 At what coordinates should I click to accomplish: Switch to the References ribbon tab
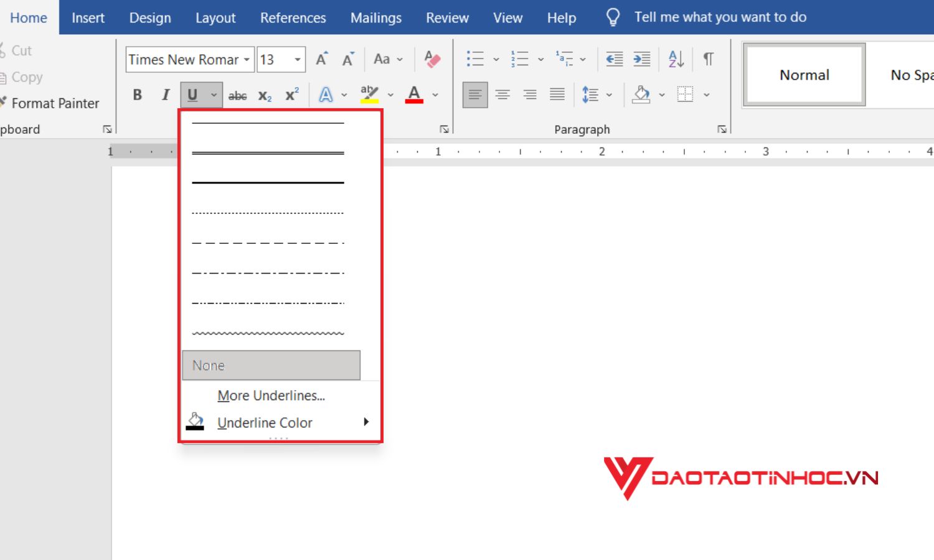point(293,17)
